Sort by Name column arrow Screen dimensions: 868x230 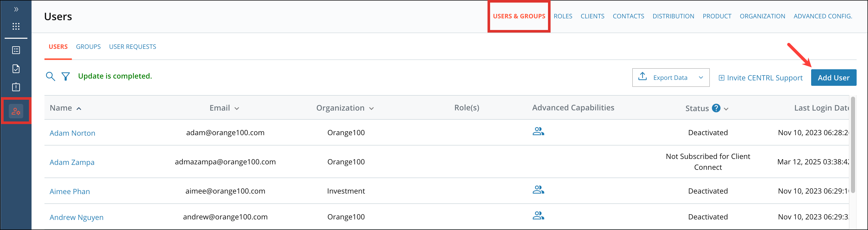[79, 109]
